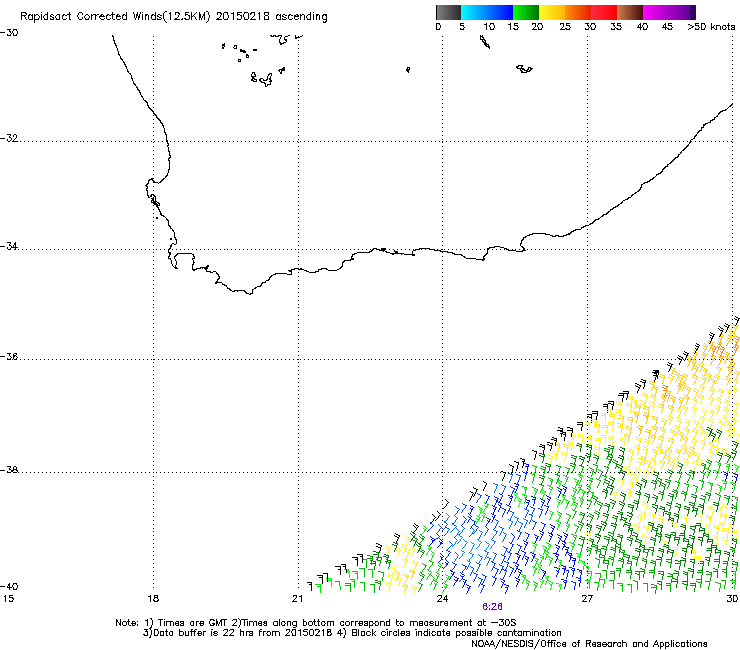Click the 'Times are GMT' note line

tap(316, 623)
